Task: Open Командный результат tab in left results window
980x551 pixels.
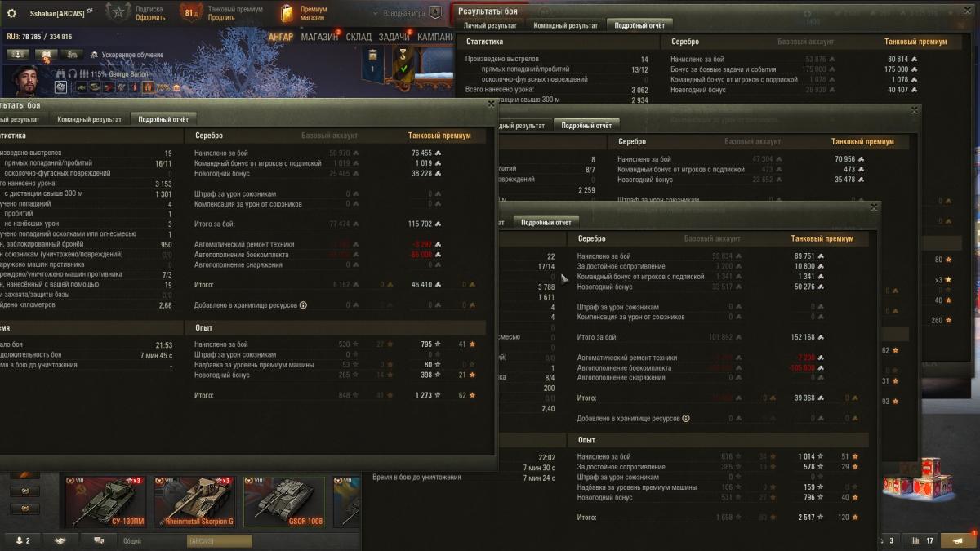Action: coord(89,119)
